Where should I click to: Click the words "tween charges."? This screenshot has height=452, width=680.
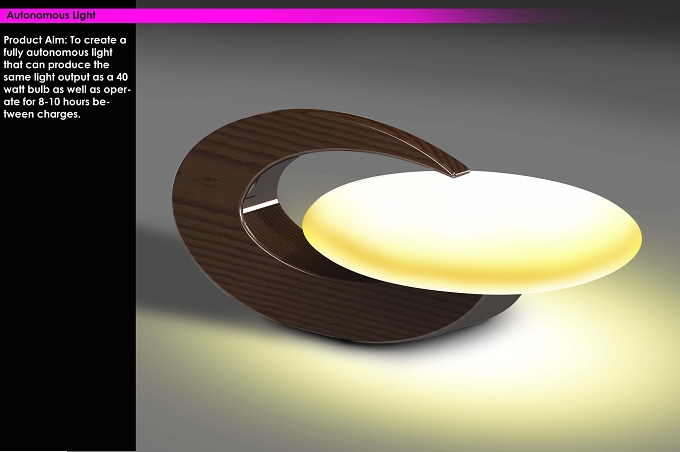pyautogui.click(x=42, y=115)
